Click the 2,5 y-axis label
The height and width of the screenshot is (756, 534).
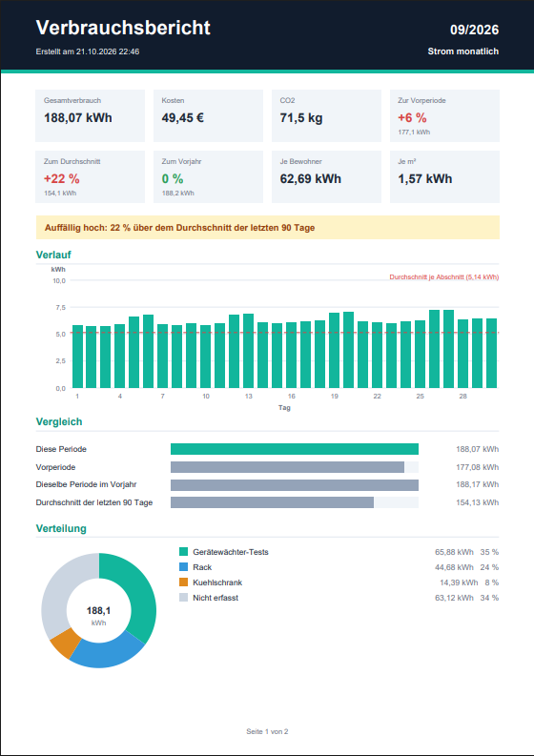tap(60, 361)
